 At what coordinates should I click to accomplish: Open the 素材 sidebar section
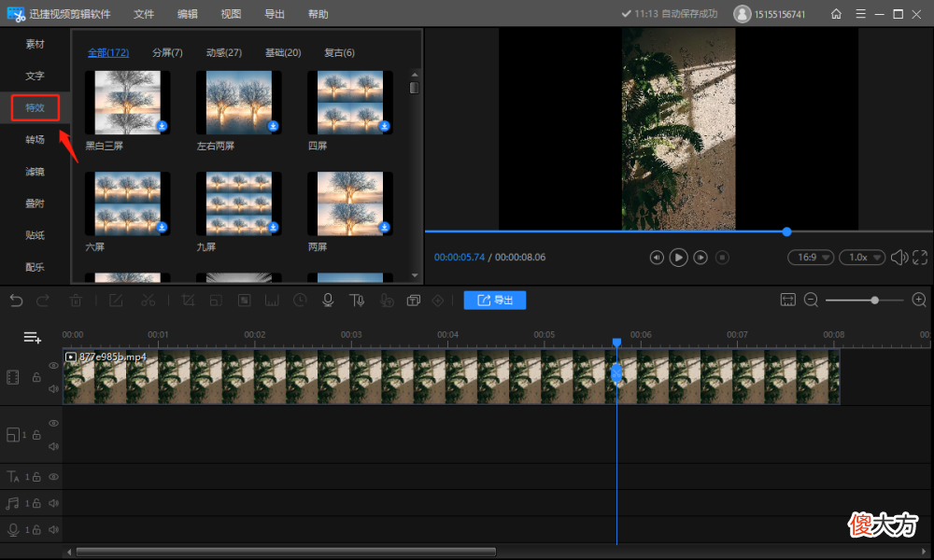click(35, 44)
